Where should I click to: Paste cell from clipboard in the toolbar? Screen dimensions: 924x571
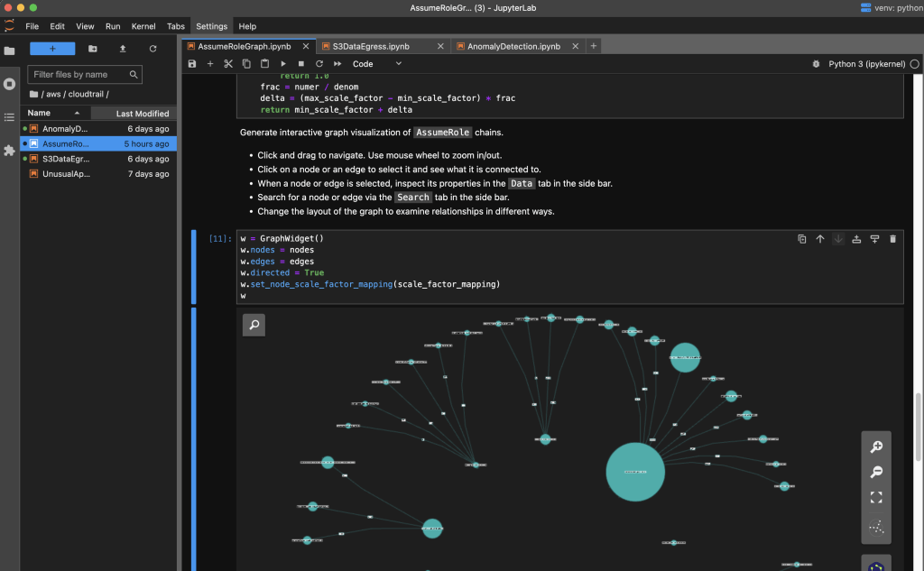pyautogui.click(x=264, y=64)
